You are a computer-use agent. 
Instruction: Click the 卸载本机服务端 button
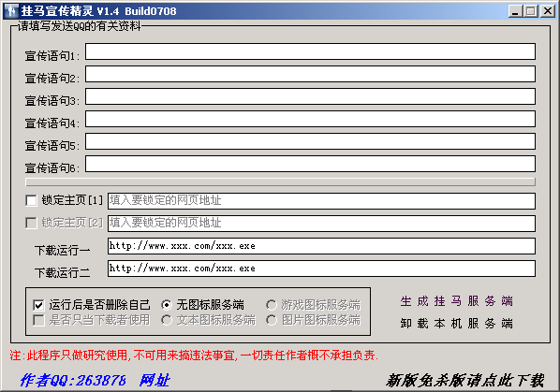(456, 324)
